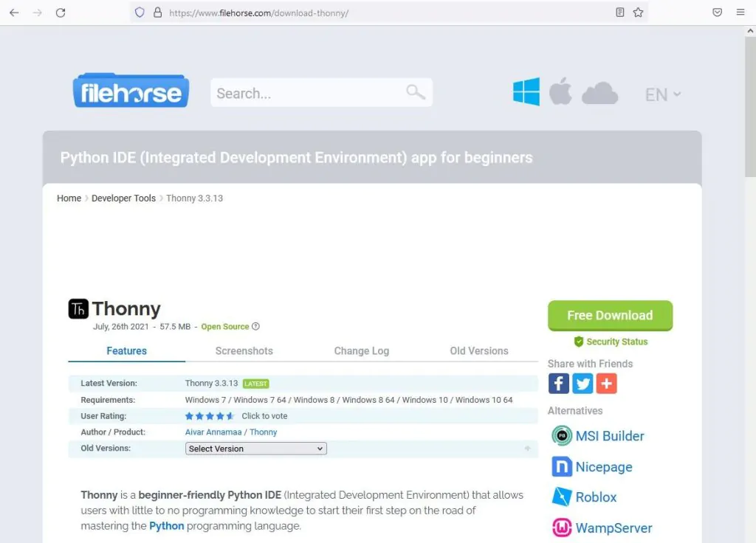Open the Nicepage alternative link
The width and height of the screenshot is (756, 543).
point(604,467)
